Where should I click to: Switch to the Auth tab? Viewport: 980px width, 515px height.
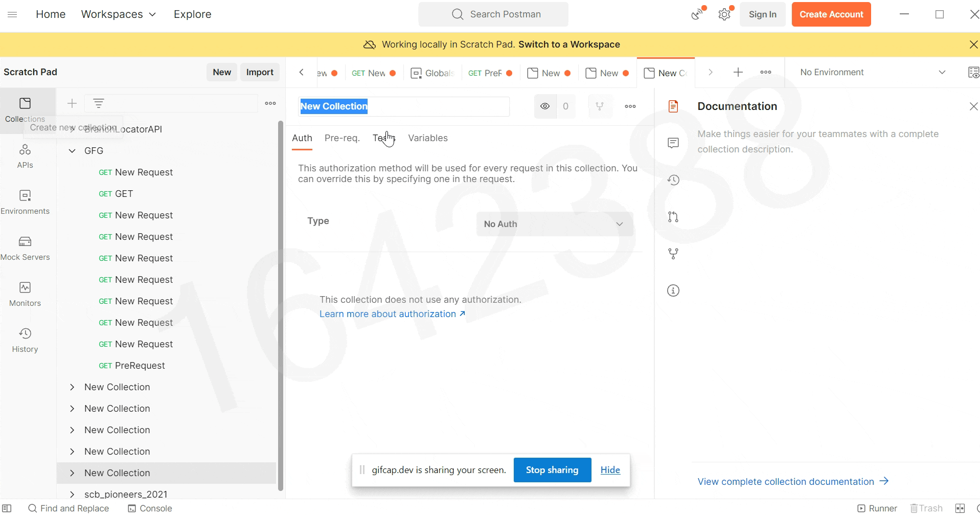(x=302, y=138)
